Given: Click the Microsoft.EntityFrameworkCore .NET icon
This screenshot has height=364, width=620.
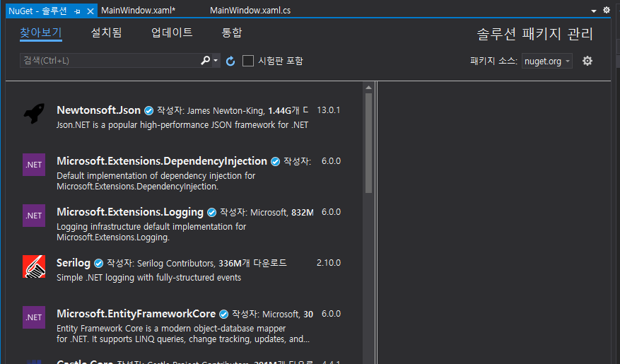Looking at the screenshot, I should click(34, 317).
